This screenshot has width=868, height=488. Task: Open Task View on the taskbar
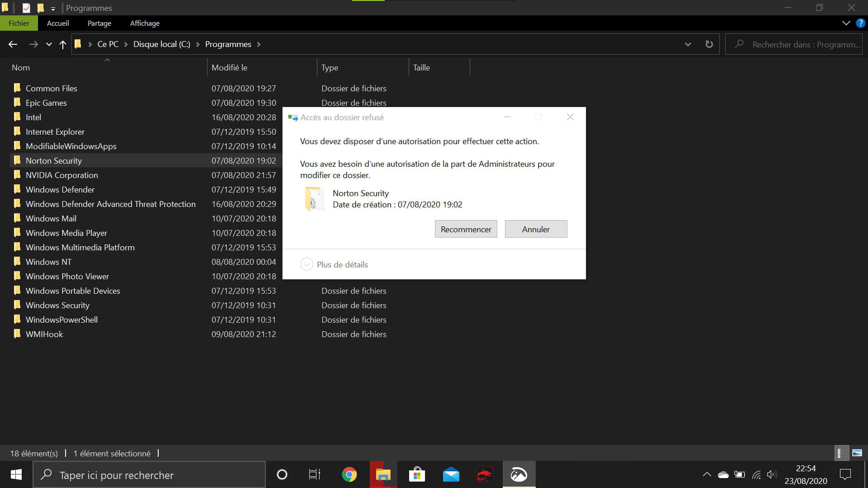(314, 474)
